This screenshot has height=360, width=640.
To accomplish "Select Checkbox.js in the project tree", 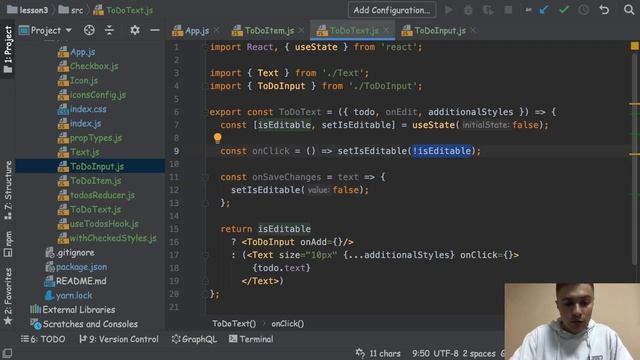I will pyautogui.click(x=88, y=66).
